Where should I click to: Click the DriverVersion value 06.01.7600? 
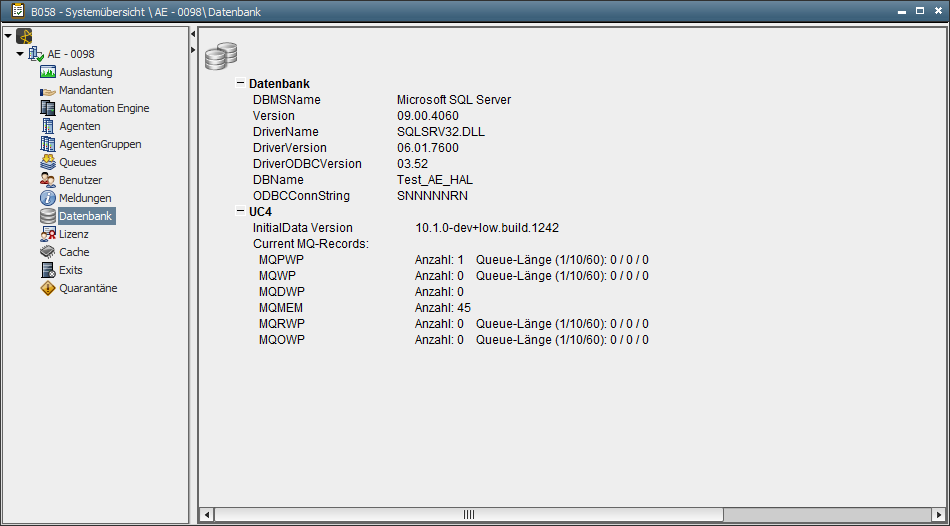[x=428, y=148]
